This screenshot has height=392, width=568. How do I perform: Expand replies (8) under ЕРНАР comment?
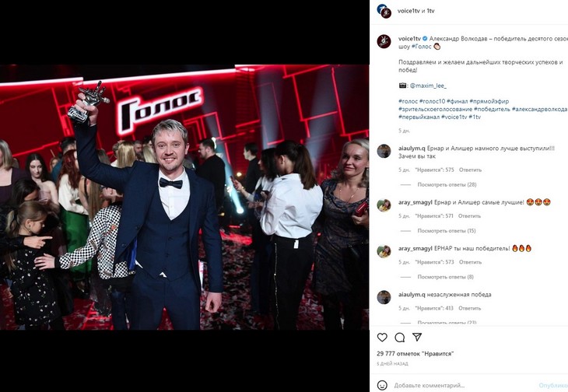point(445,277)
